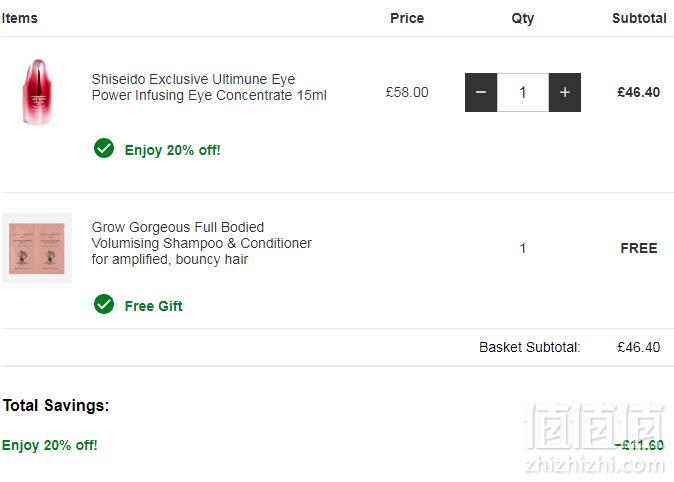Open Grow Gorgeous Full Bodied Volumising link

click(x=201, y=243)
